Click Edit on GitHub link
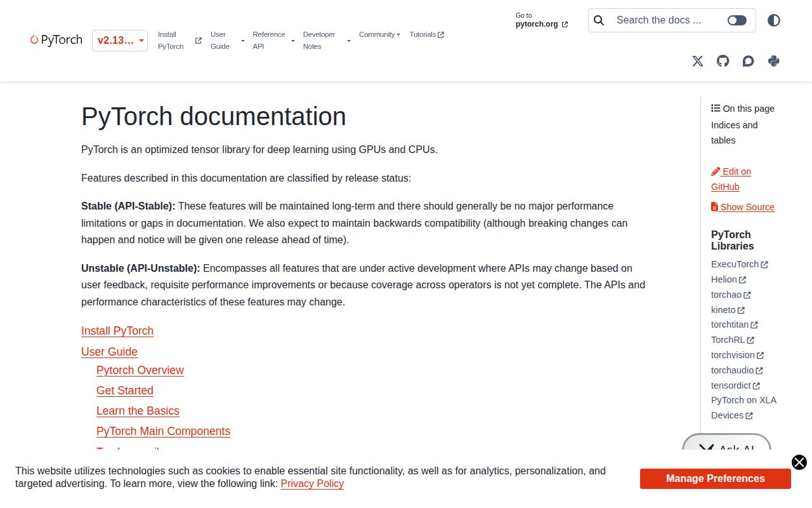Image resolution: width=812 pixels, height=508 pixels. point(731,179)
